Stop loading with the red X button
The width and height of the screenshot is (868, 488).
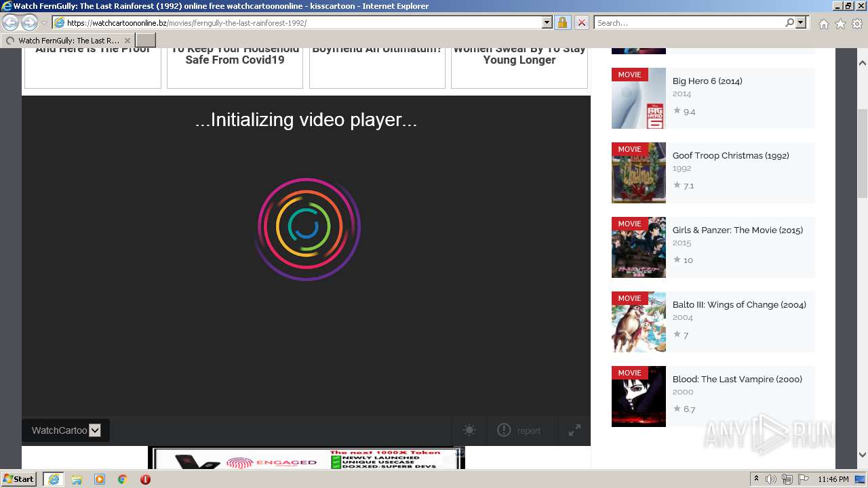[x=581, y=22]
